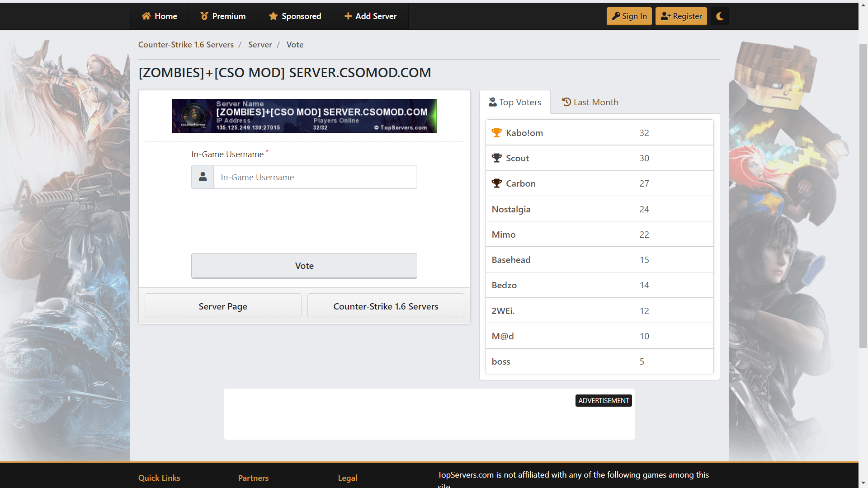The image size is (868, 488).
Task: Click the Premium medal icon
Action: click(x=204, y=16)
